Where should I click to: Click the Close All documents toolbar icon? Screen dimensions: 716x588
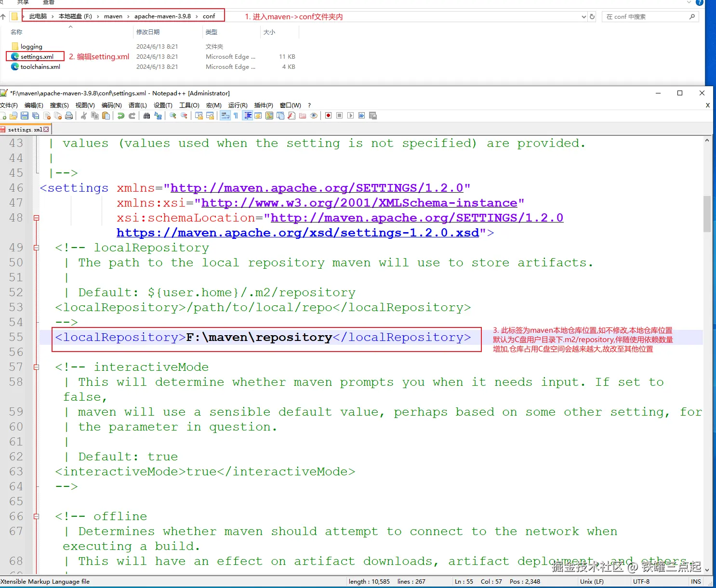pyautogui.click(x=58, y=116)
